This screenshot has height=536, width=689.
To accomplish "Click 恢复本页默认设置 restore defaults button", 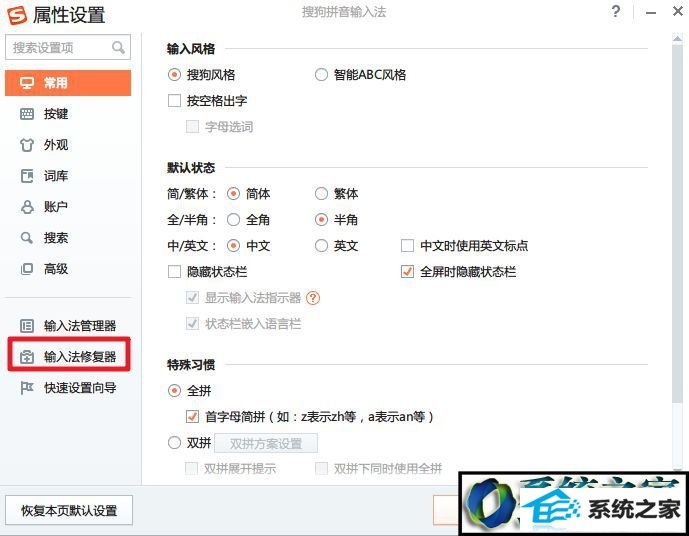I will (x=69, y=511).
